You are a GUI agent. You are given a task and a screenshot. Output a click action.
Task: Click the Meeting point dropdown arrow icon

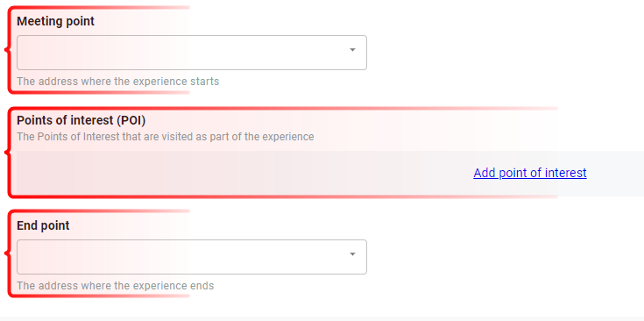(x=352, y=50)
